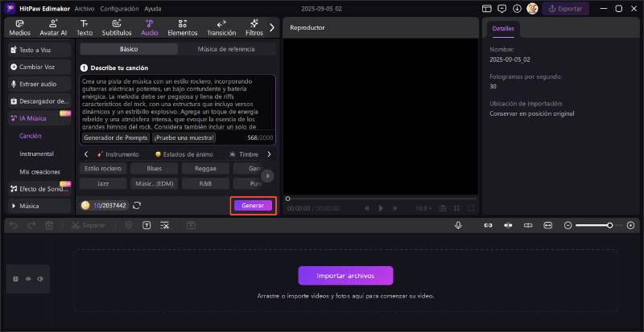This screenshot has width=644, height=332.
Task: Open the user profile avatar
Action: tap(532, 9)
